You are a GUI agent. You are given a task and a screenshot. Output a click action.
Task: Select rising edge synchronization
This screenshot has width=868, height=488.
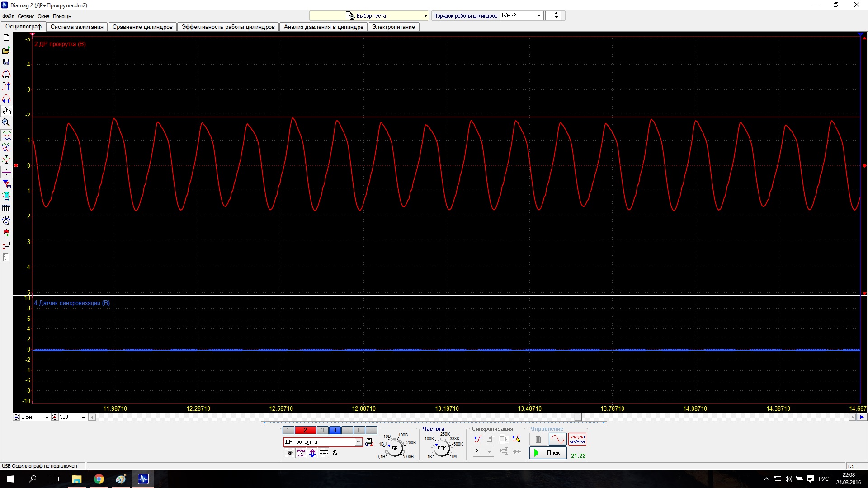pyautogui.click(x=491, y=439)
